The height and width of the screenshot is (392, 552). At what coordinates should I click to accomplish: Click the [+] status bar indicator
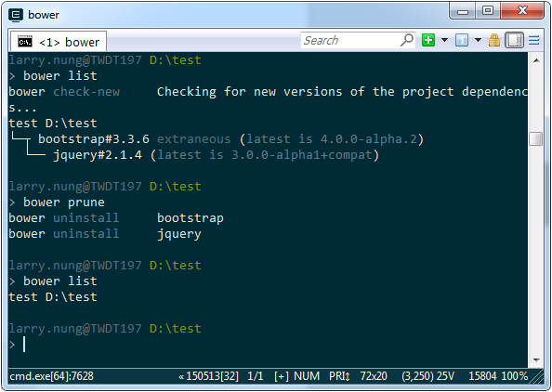pos(282,376)
